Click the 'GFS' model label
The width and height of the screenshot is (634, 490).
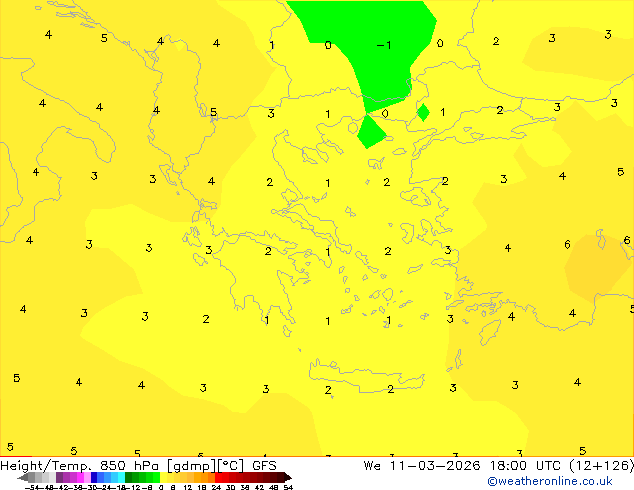coord(264,466)
